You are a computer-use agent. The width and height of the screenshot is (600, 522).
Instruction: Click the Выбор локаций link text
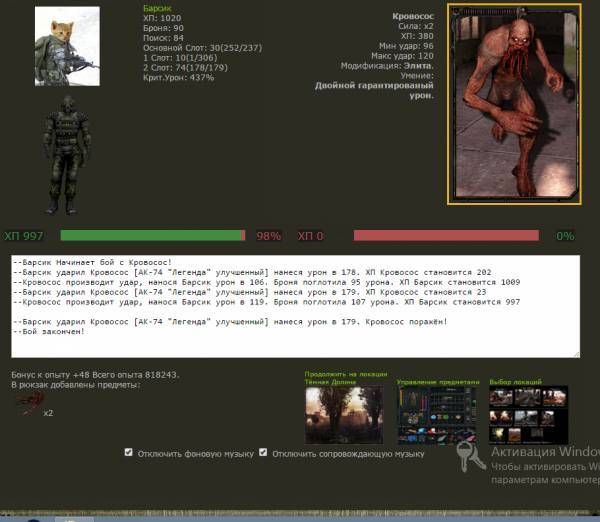click(516, 381)
